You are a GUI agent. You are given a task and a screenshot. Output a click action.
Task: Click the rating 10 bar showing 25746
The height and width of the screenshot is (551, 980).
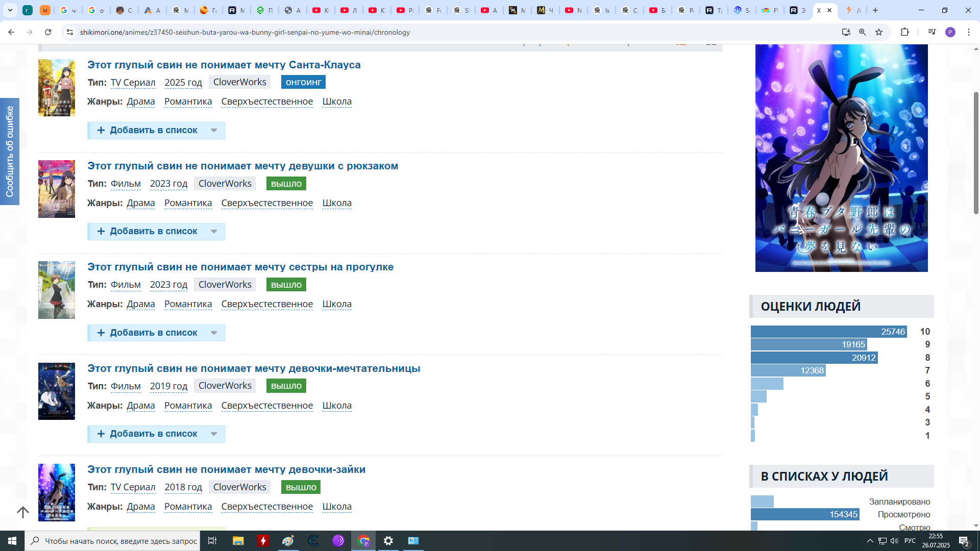point(828,332)
